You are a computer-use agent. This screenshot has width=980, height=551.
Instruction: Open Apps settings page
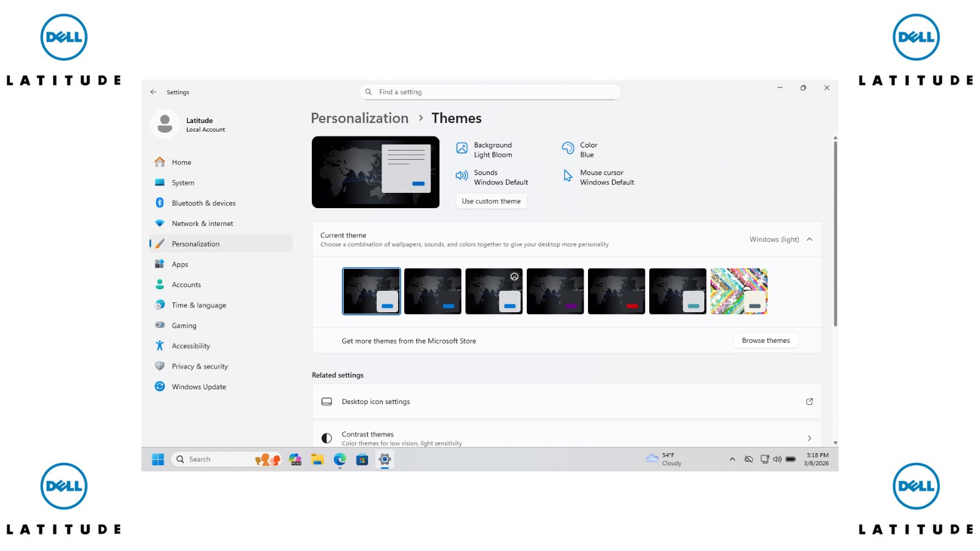[221, 264]
